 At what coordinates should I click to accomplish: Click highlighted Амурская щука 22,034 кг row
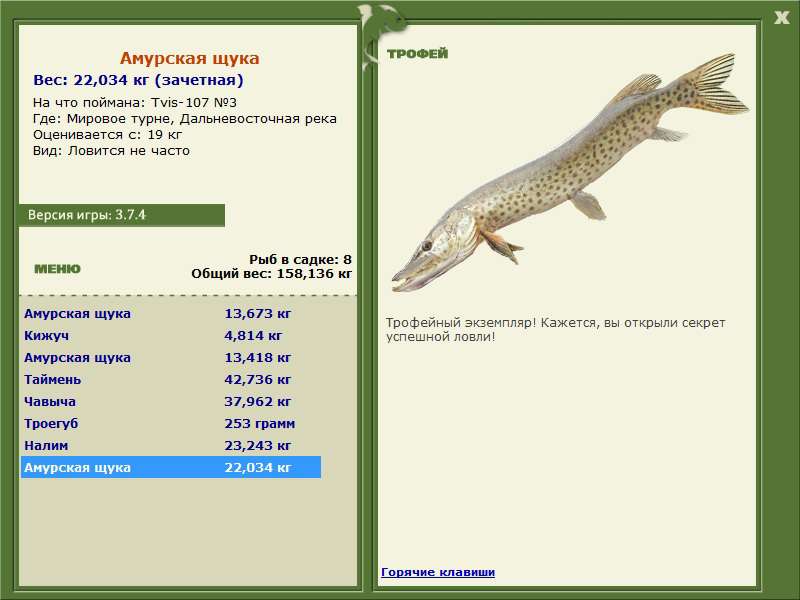coord(170,468)
